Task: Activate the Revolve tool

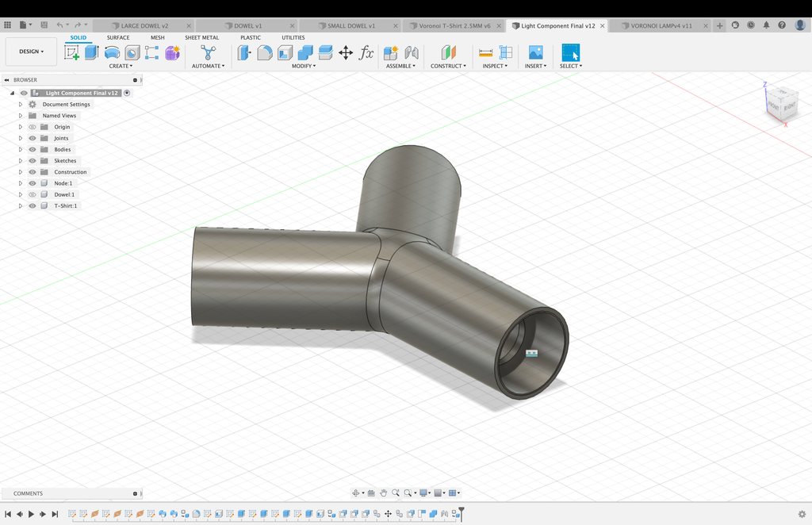Action: [112, 52]
